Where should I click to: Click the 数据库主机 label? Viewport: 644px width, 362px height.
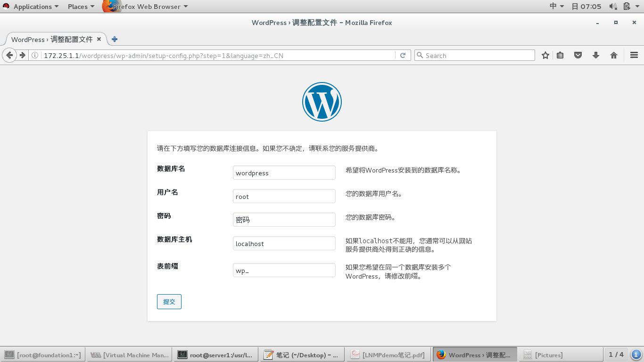click(x=174, y=239)
